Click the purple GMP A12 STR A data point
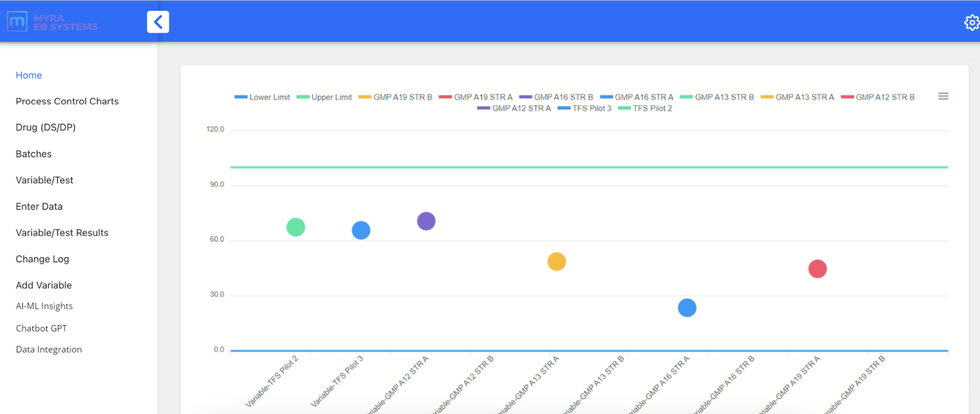 coord(426,221)
